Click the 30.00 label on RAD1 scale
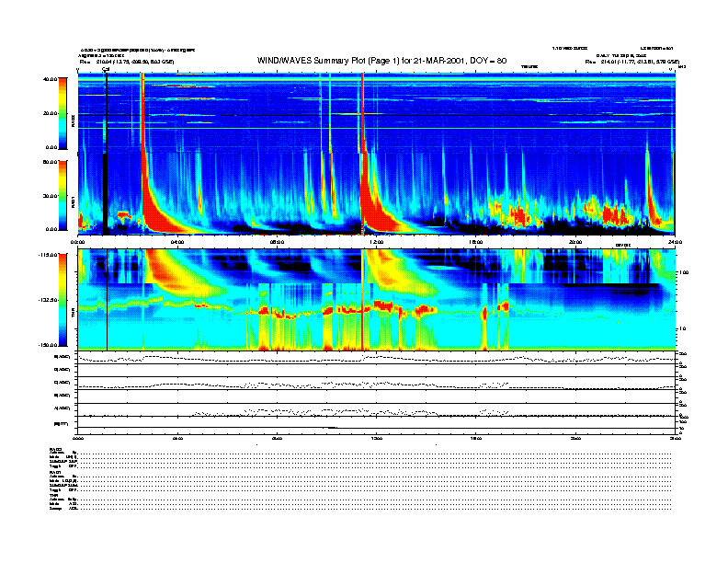The height and width of the screenshot is (563, 728). (50, 196)
